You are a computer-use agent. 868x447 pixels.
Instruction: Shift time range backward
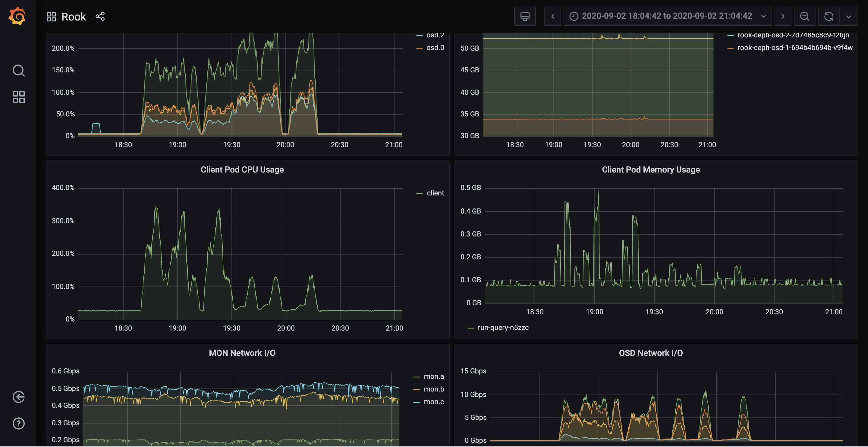point(553,16)
